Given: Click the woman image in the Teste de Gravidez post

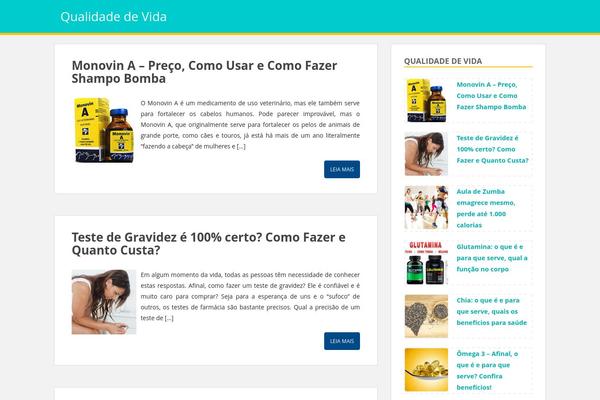Looking at the screenshot, I should (104, 302).
